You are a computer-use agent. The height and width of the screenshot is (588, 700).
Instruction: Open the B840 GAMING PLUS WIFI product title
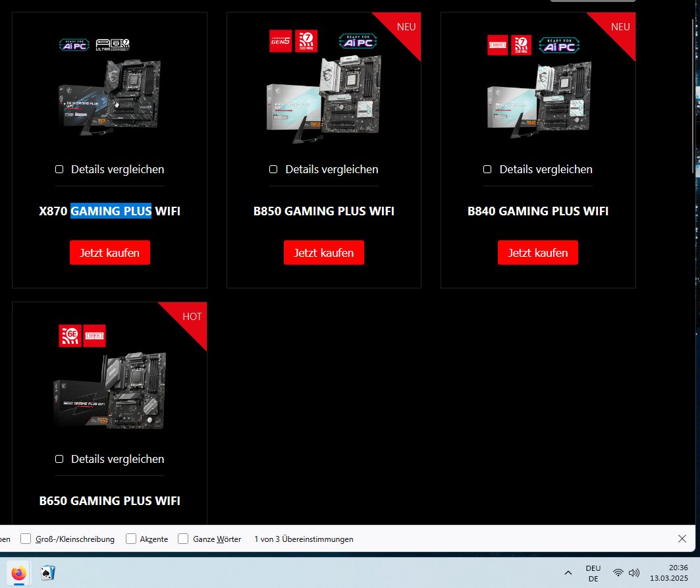(538, 211)
